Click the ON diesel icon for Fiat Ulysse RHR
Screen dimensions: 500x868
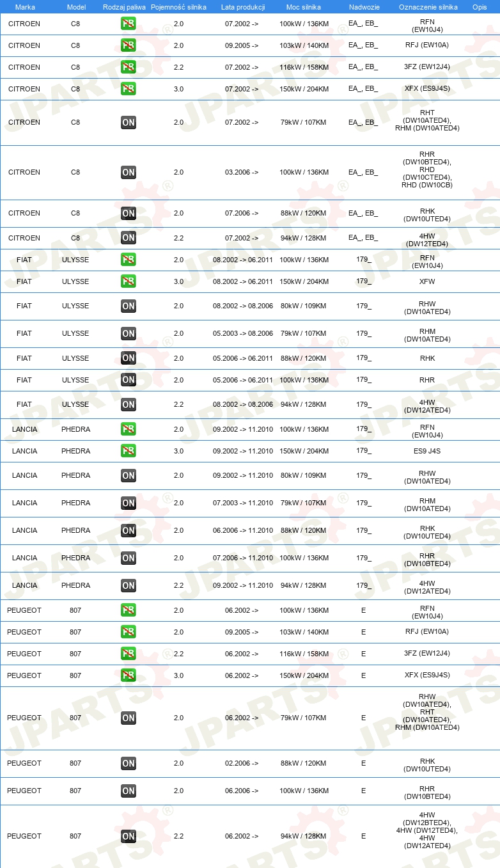click(x=129, y=380)
